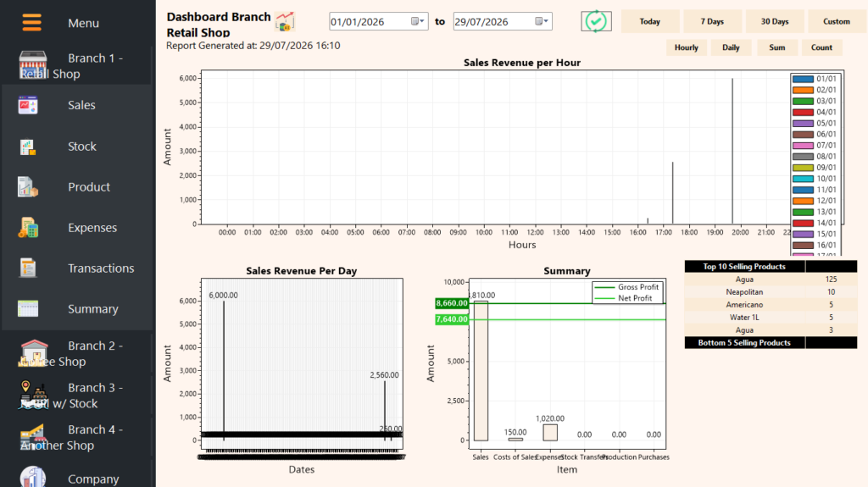Click the Expenses calculator icon
The width and height of the screenshot is (868, 487).
tap(28, 228)
